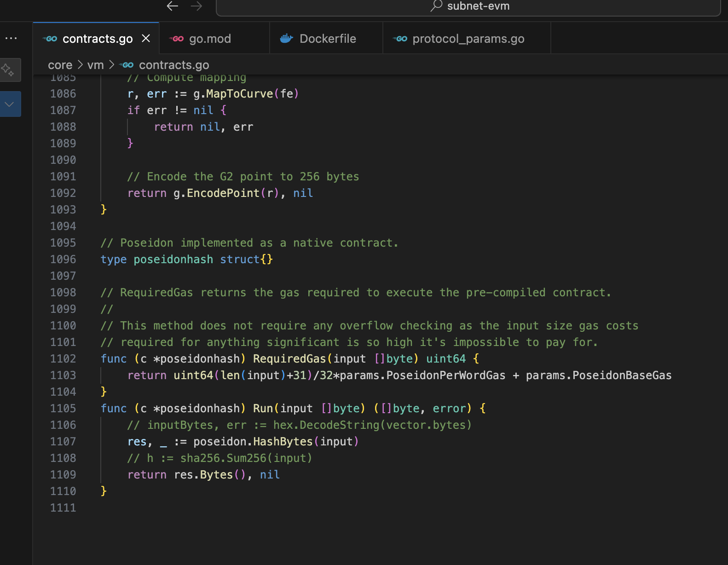
Task: Click the Go icon on the protocol_params.go tab
Action: click(x=400, y=39)
